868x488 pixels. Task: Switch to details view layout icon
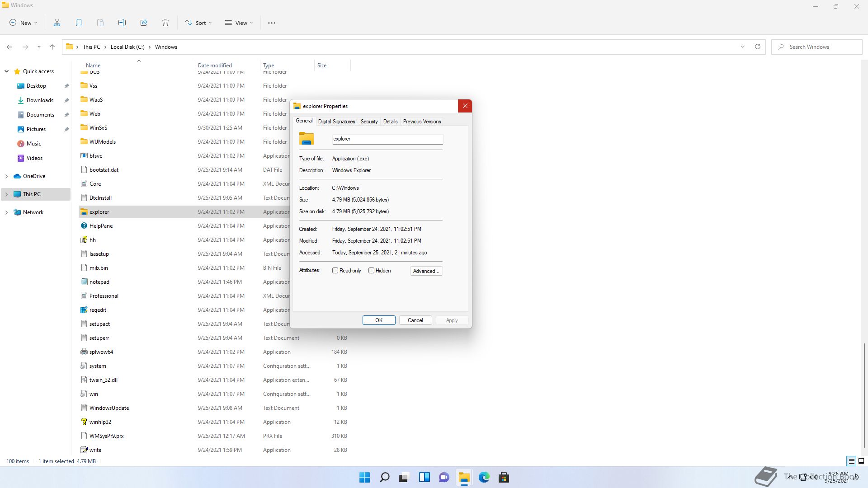[851, 461]
